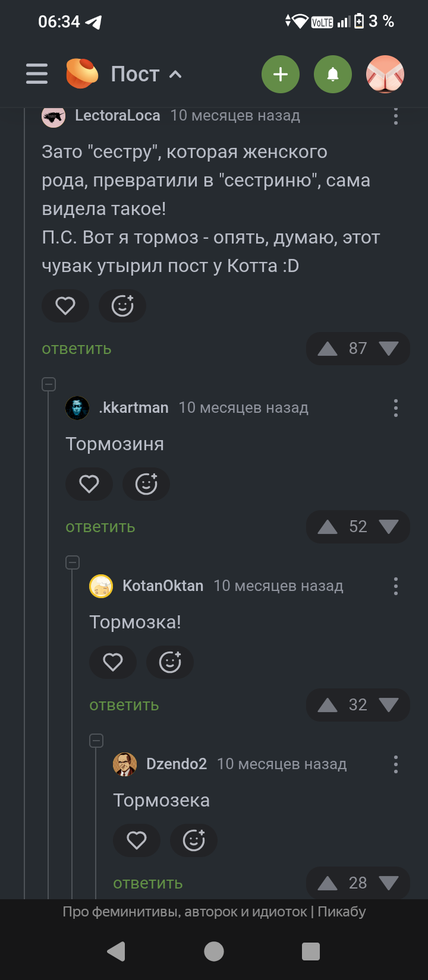Add emoji reaction to .kkartman's comment

(146, 484)
